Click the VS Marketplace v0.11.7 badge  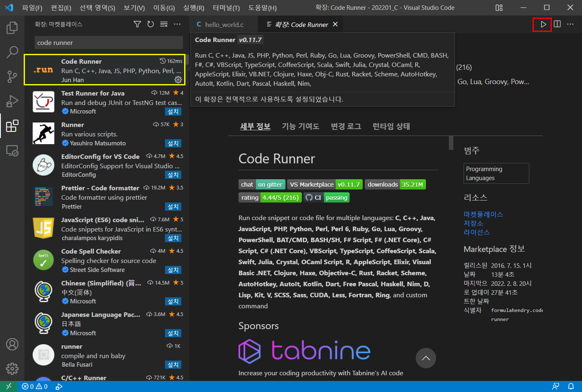pyautogui.click(x=325, y=185)
